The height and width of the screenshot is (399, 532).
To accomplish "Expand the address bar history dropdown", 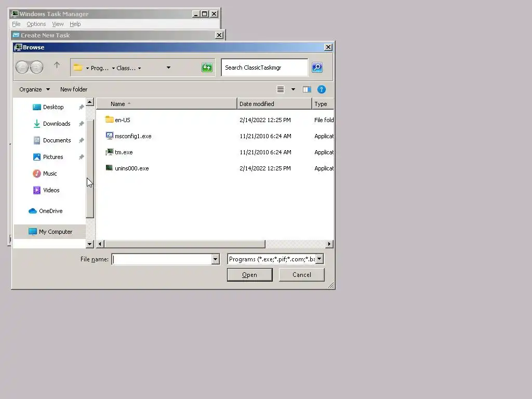I will point(168,68).
